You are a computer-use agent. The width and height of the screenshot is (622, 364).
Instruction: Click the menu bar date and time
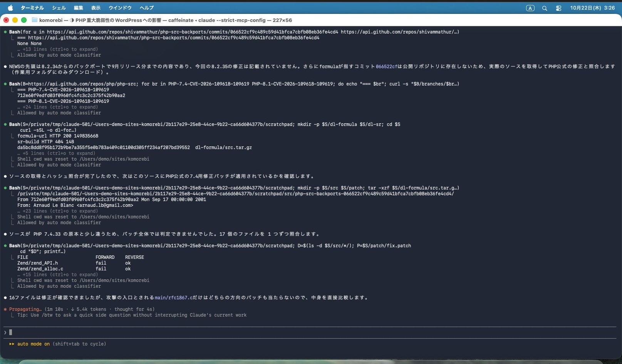click(x=592, y=8)
